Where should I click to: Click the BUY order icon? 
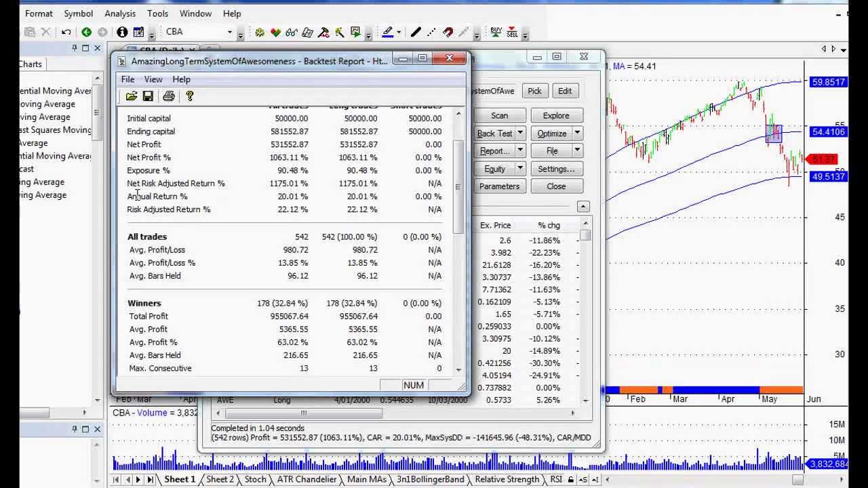click(496, 32)
